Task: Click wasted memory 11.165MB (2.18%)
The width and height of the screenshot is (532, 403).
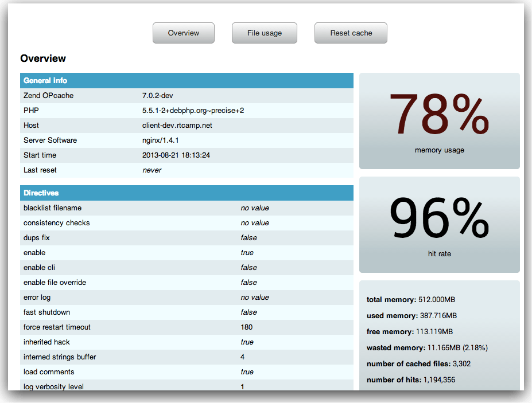Action: 427,348
